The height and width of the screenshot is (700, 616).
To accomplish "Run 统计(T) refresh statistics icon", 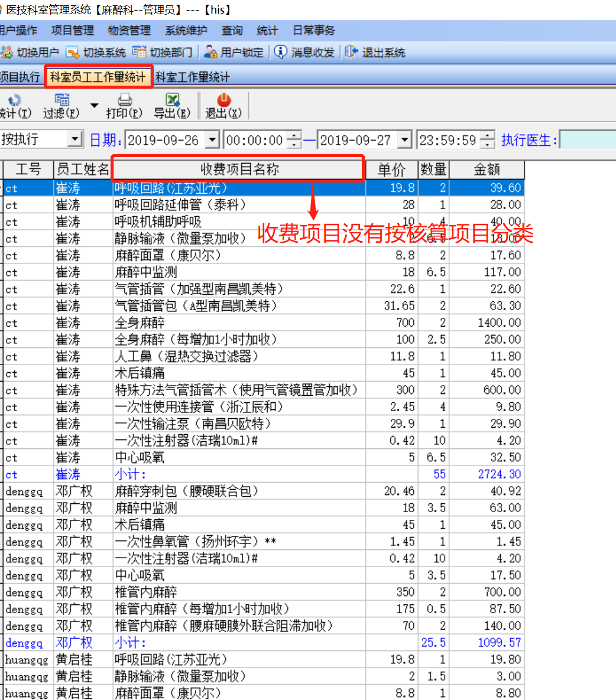I will pyautogui.click(x=15, y=100).
